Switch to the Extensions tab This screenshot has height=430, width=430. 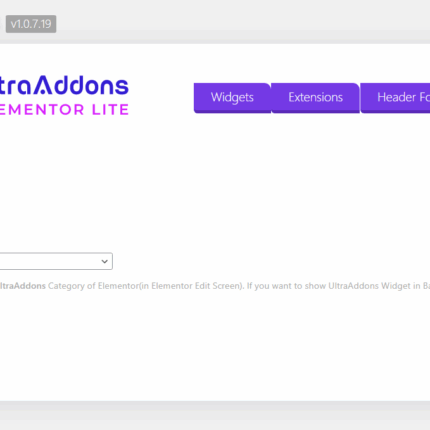click(315, 98)
